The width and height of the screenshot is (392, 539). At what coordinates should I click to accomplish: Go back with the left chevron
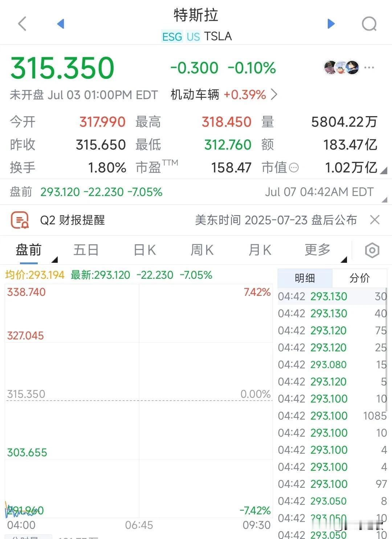pos(22,24)
